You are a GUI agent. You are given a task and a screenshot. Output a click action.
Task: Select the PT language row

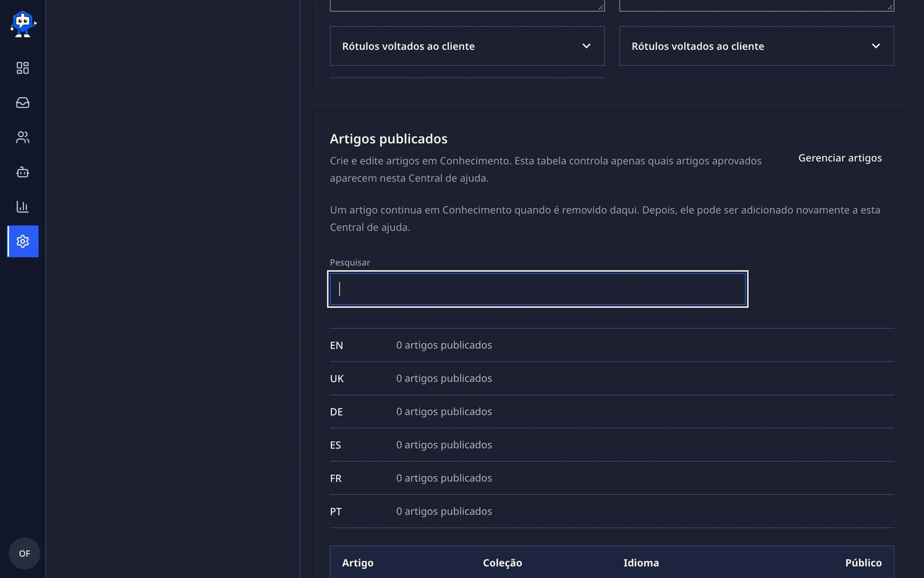(612, 511)
